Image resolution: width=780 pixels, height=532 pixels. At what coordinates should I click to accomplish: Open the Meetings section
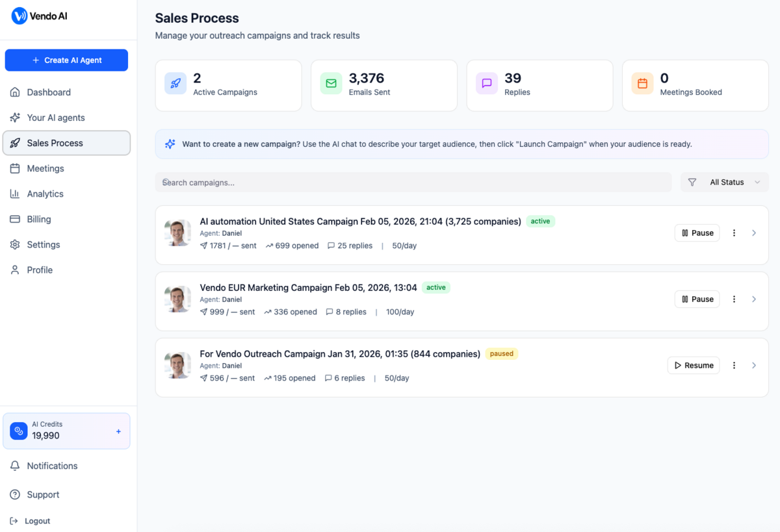tap(44, 168)
